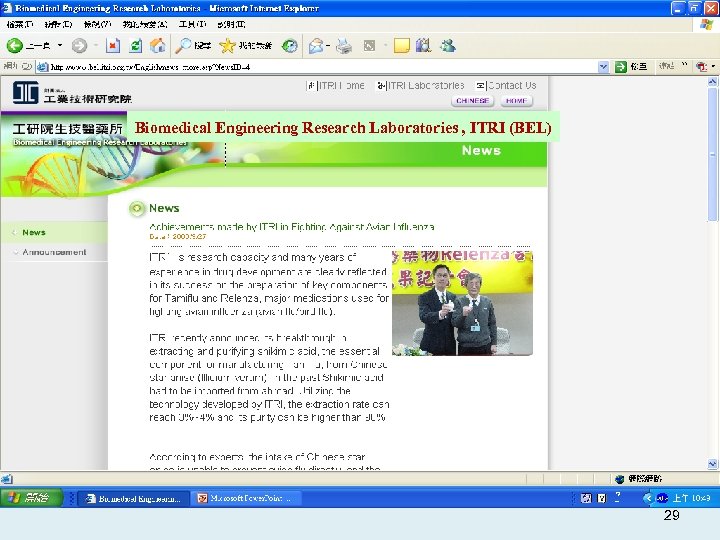
Task: Click the Messenger people toolbar icon
Action: [x=448, y=45]
